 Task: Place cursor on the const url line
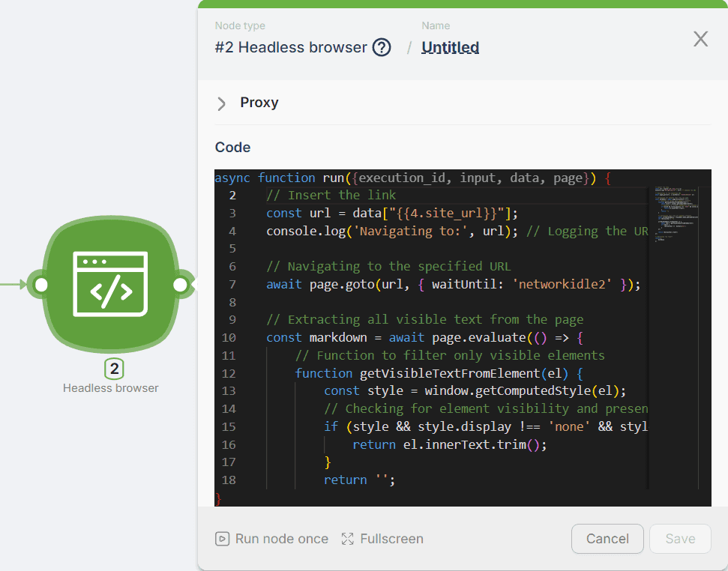[x=391, y=213]
